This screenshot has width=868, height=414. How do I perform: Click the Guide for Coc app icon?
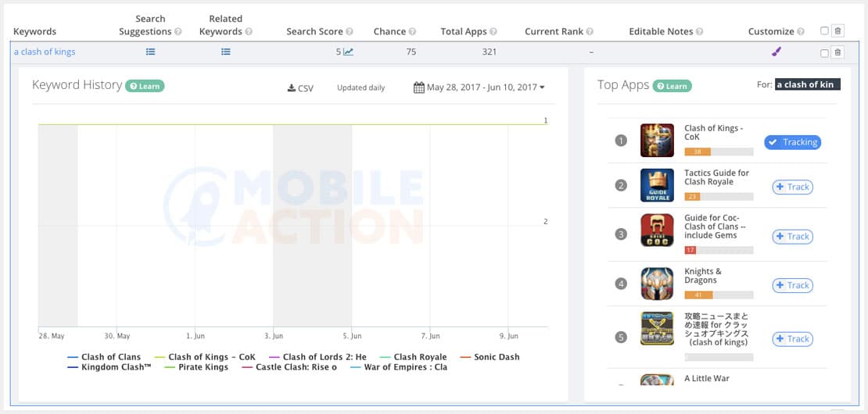pos(657,230)
